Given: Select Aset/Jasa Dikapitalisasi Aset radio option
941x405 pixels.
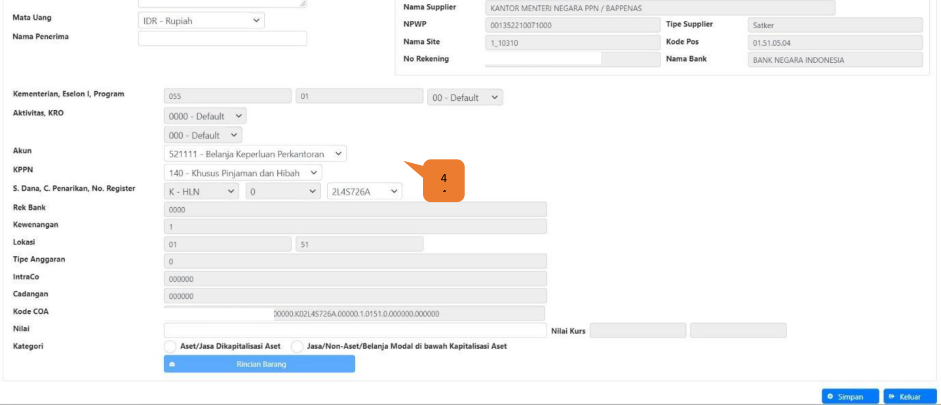Looking at the screenshot, I should 170,346.
